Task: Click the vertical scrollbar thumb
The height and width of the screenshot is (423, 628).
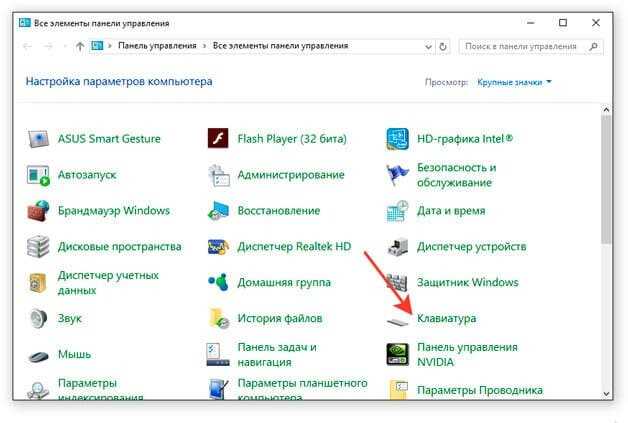Action: pyautogui.click(x=606, y=179)
